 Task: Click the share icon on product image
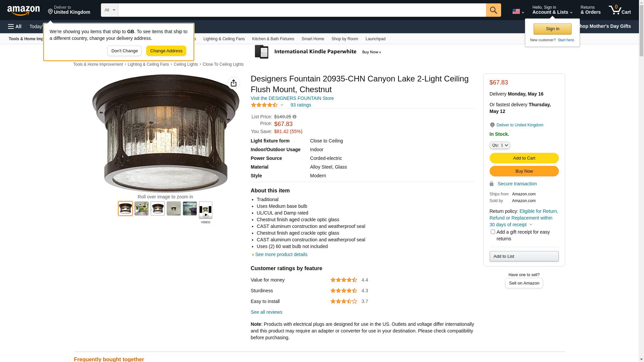[x=233, y=83]
